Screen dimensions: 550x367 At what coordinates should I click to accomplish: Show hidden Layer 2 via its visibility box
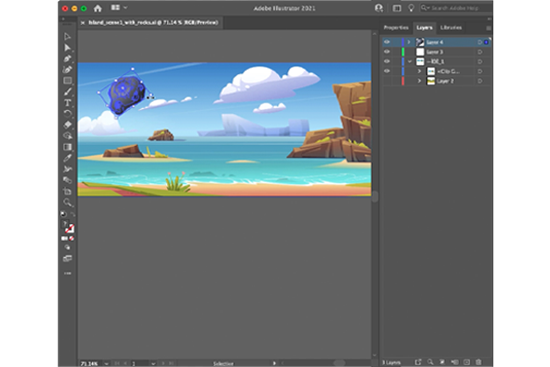[387, 81]
